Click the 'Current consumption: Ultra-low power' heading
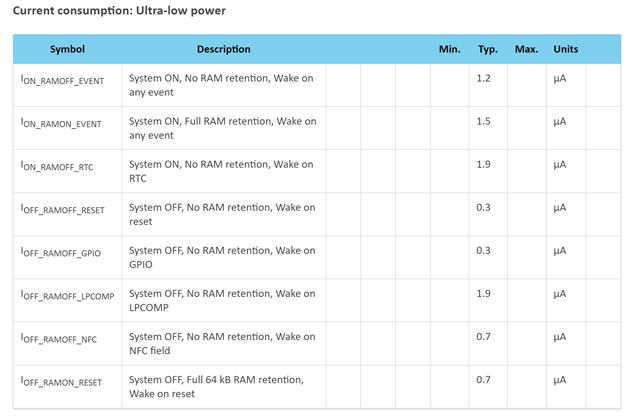 coord(119,11)
